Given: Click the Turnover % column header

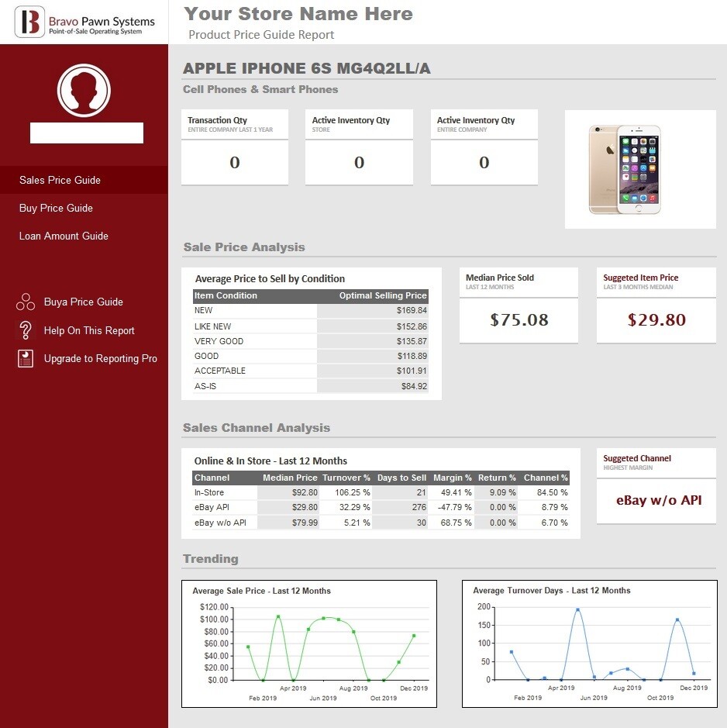Looking at the screenshot, I should [346, 478].
